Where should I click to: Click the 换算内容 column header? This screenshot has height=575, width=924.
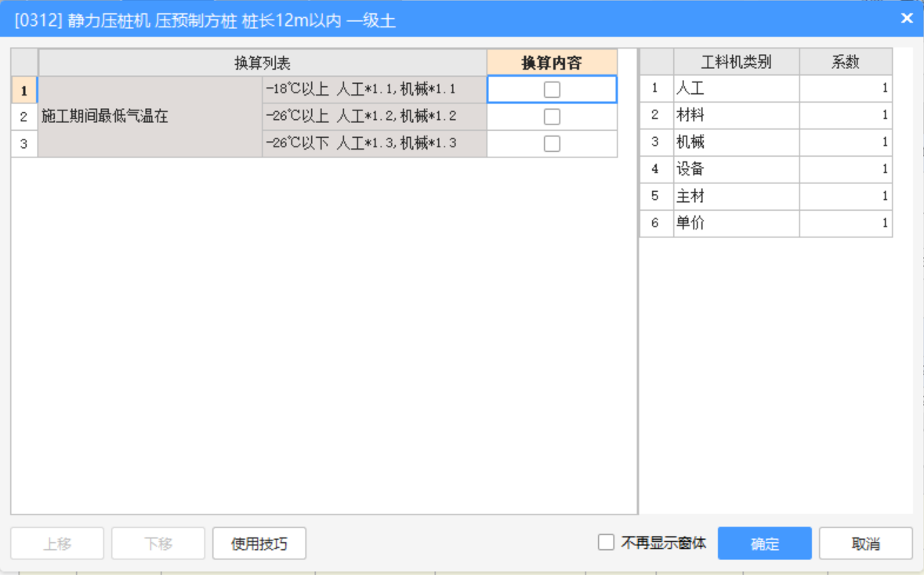(552, 61)
